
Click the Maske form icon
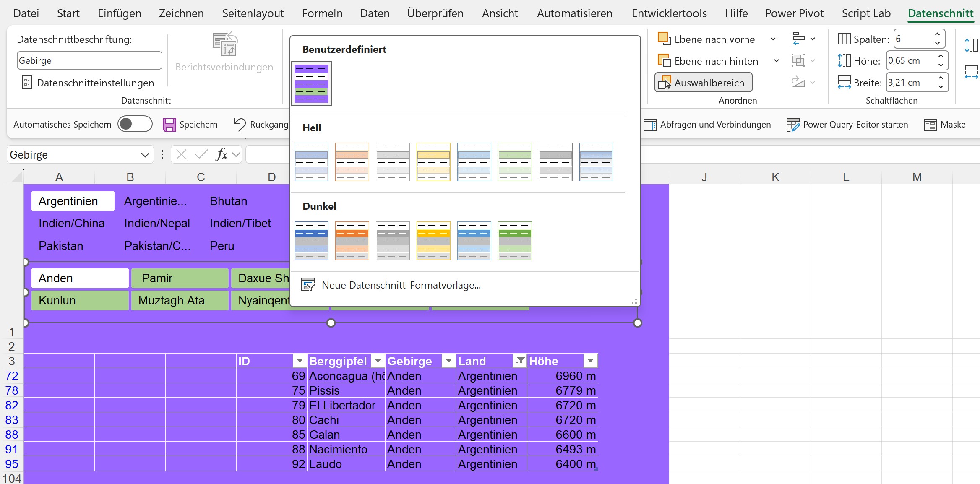tap(930, 125)
